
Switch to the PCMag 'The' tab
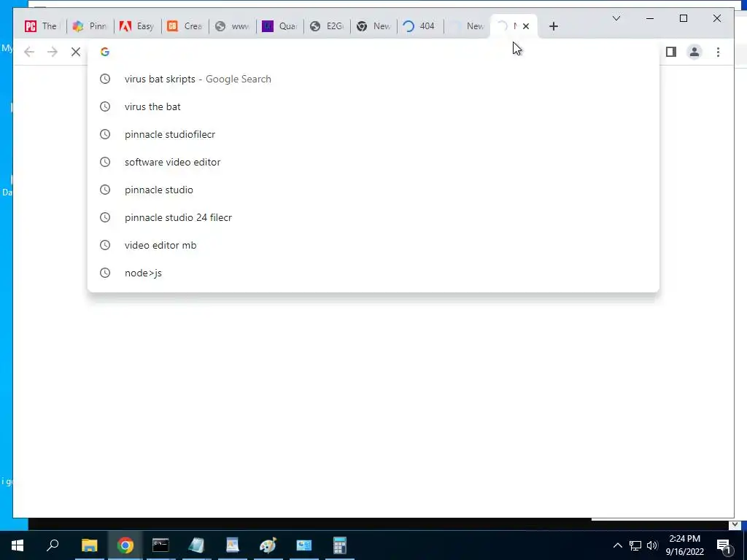(41, 26)
